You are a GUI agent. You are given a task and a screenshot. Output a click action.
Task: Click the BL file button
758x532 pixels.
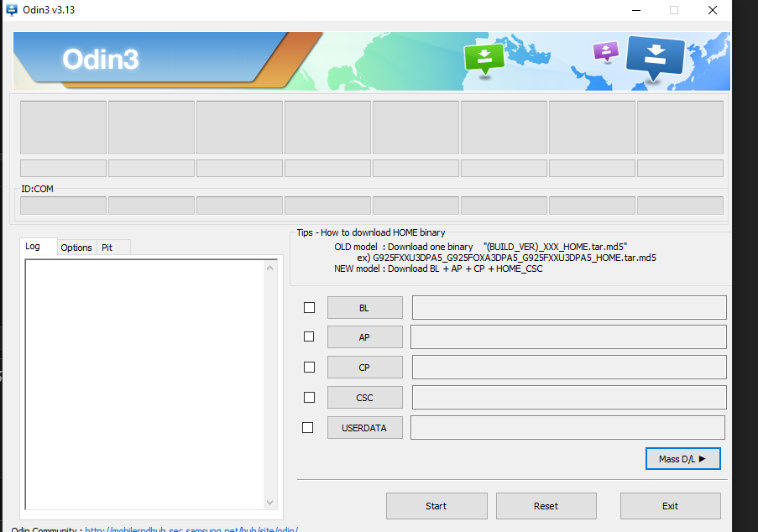[365, 308]
